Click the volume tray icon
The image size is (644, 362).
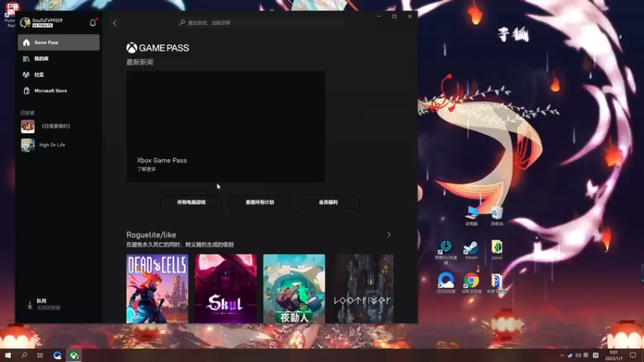pyautogui.click(x=578, y=356)
